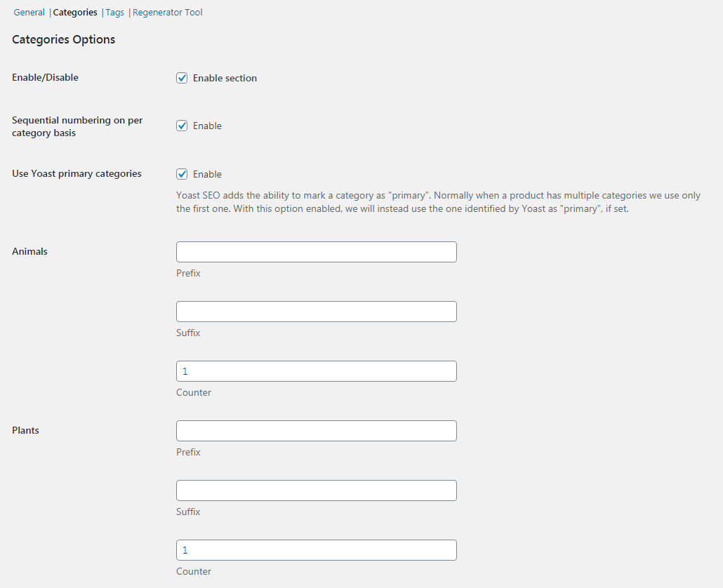Select the Categories tab
This screenshot has width=723, height=588.
tap(75, 13)
